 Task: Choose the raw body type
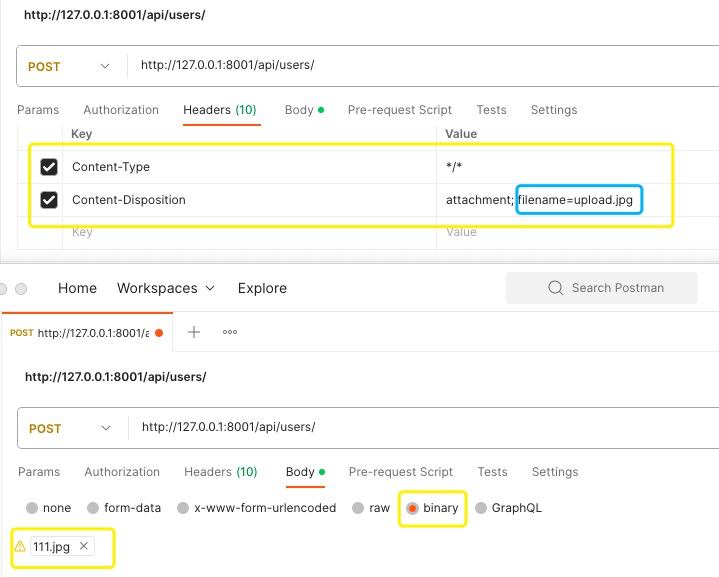[358, 508]
